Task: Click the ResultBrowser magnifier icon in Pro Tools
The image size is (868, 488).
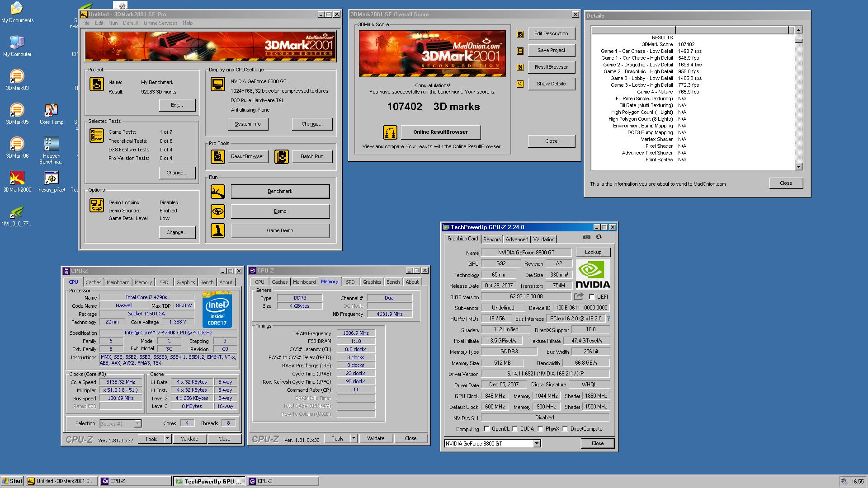Action: 218,157
